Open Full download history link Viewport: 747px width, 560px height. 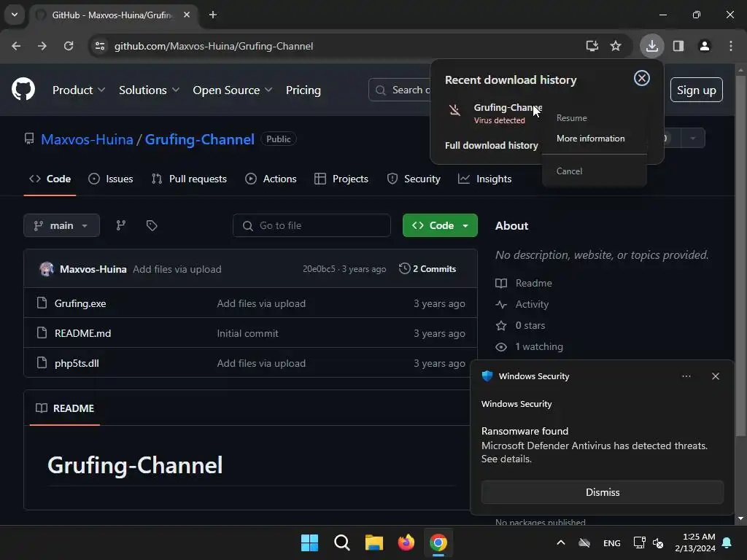click(491, 146)
